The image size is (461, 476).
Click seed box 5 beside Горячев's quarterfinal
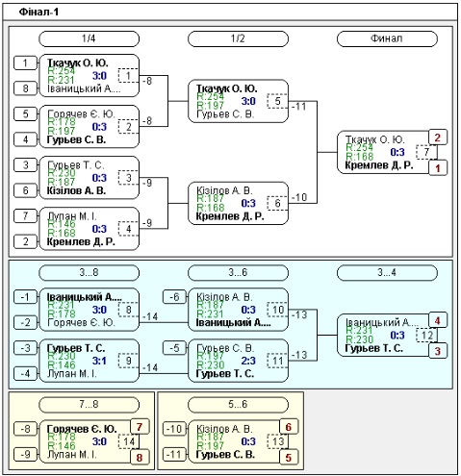(x=25, y=113)
